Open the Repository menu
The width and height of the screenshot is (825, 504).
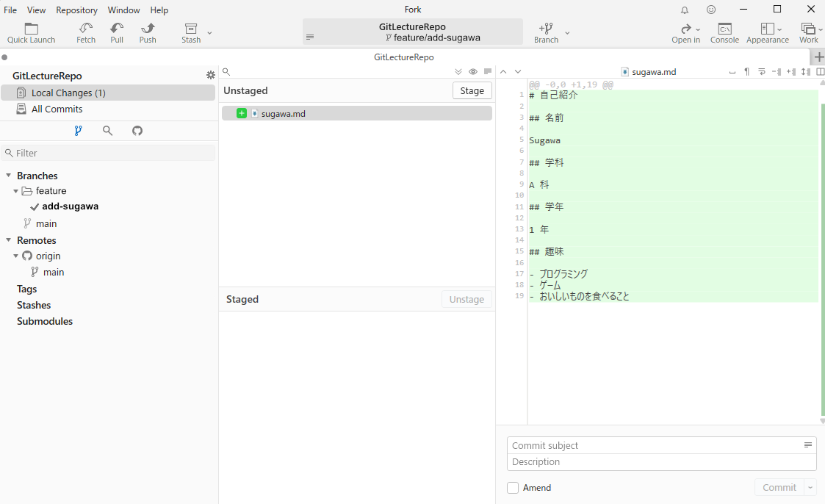coord(76,10)
